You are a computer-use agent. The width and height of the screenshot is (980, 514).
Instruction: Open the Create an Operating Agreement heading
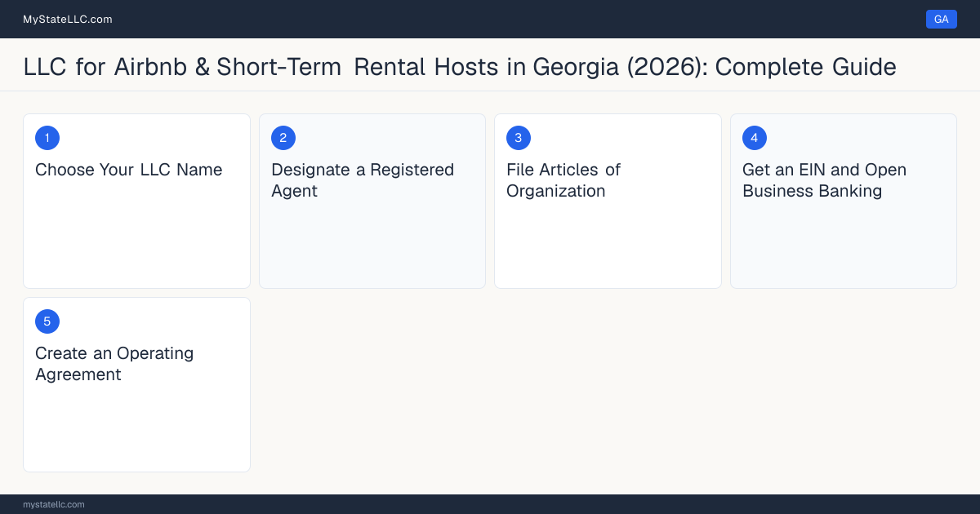(x=114, y=364)
